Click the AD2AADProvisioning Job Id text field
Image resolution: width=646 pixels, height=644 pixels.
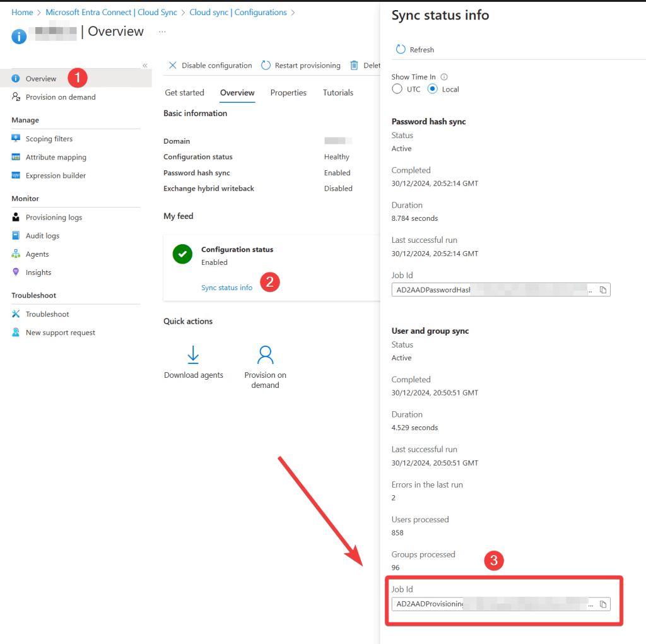point(492,604)
